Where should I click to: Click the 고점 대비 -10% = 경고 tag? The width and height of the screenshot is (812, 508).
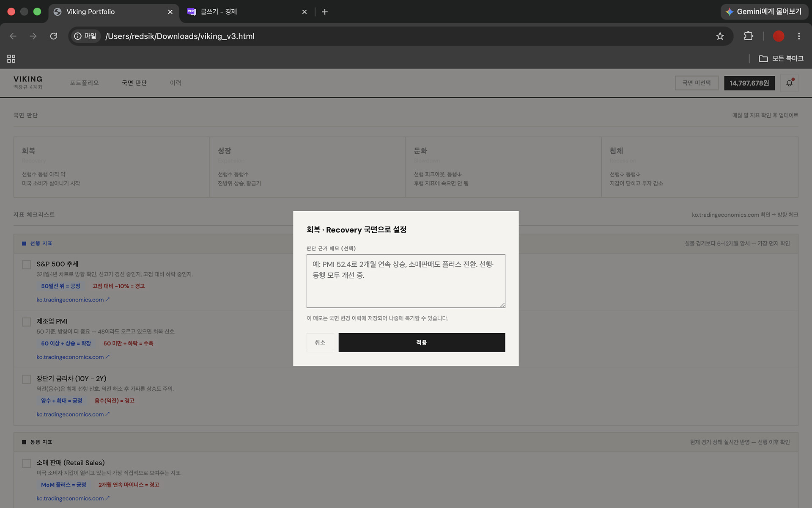coord(118,286)
